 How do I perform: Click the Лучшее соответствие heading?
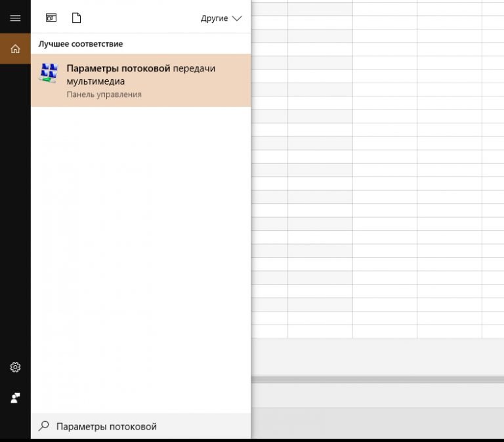[81, 44]
